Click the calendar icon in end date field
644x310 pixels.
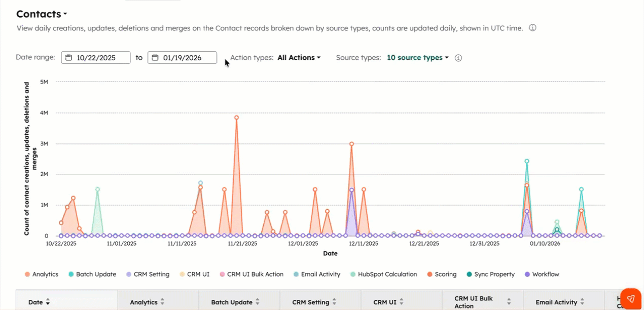(x=156, y=58)
